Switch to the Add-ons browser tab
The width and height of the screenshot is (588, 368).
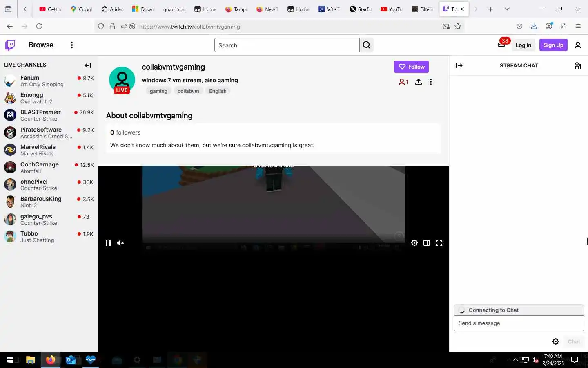[x=112, y=9]
